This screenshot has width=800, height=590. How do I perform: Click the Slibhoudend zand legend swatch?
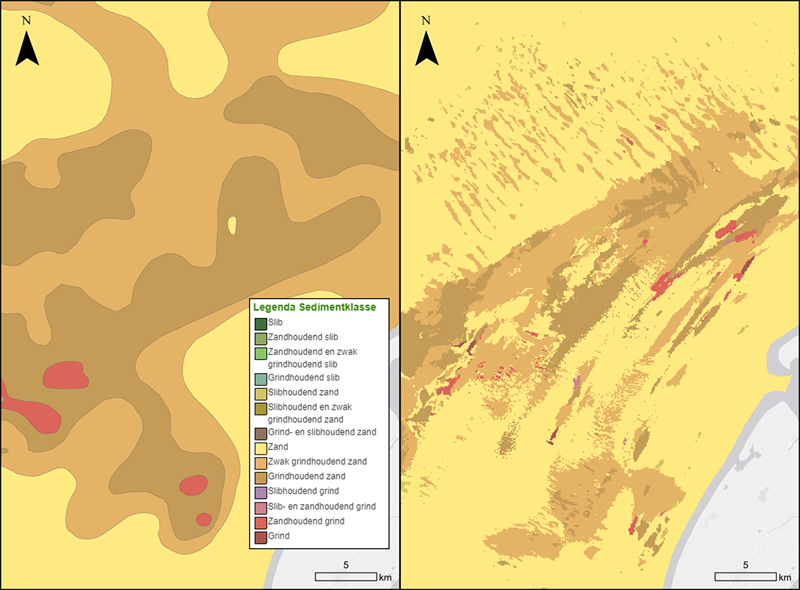tap(260, 392)
